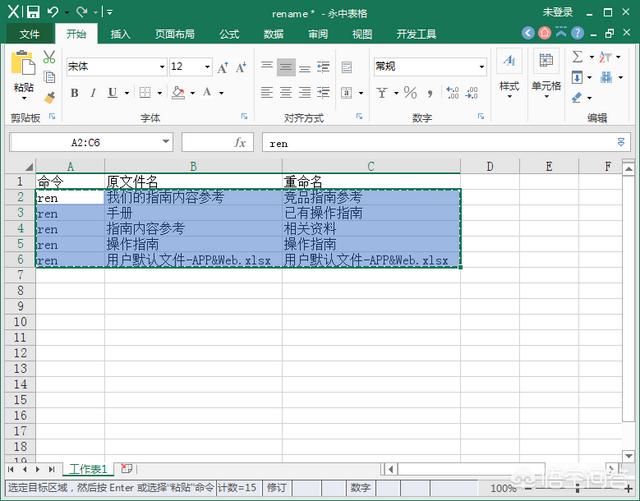This screenshot has height=501, width=640.
Task: Toggle Bold formatting
Action: click(74, 93)
